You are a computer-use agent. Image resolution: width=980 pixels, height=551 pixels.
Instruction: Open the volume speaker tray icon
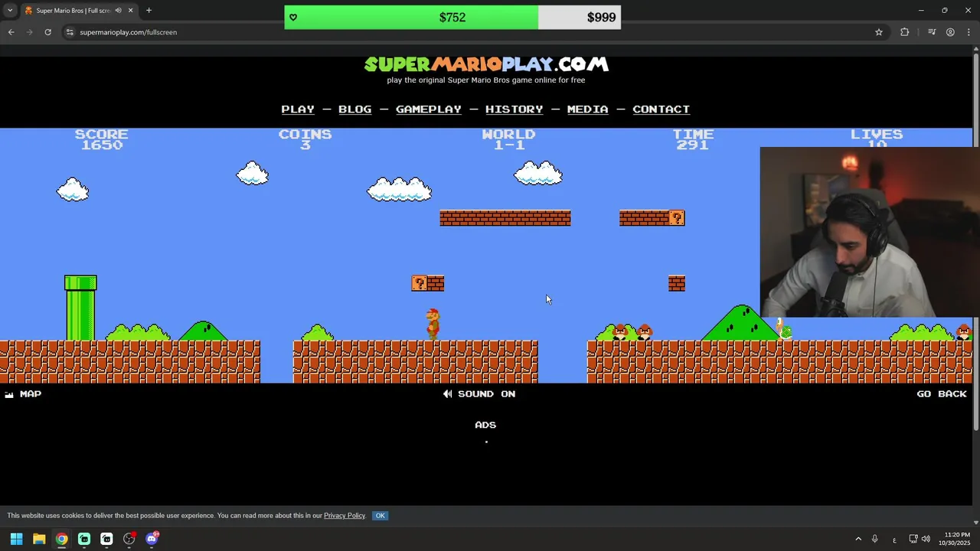(x=926, y=539)
